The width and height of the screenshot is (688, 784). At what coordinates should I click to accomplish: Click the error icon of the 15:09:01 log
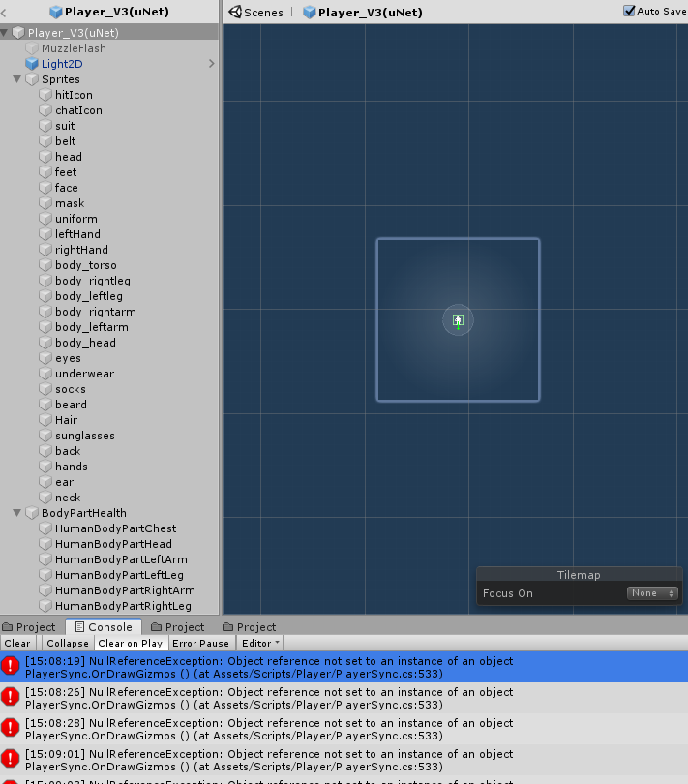click(10, 759)
